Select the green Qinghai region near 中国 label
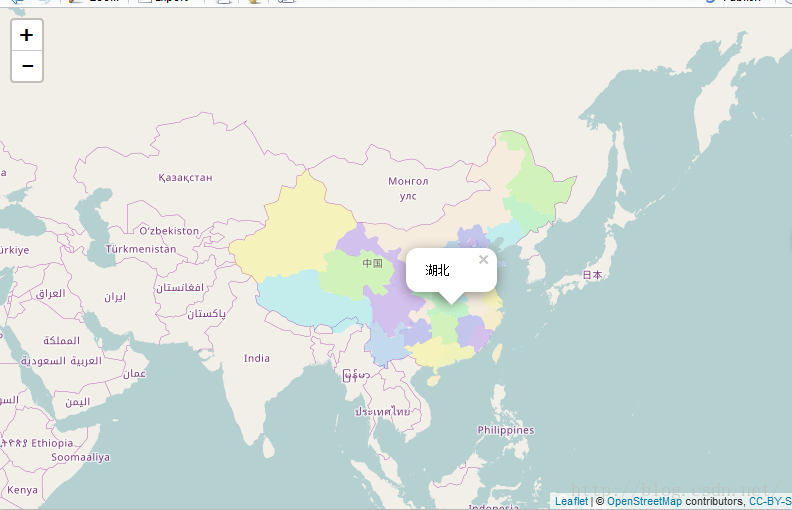 tap(354, 277)
